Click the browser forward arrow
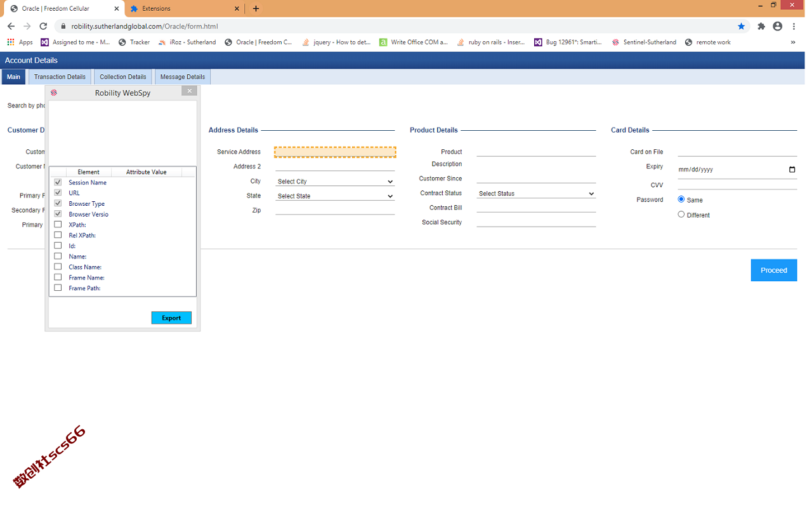This screenshot has height=508, width=812. pyautogui.click(x=27, y=26)
